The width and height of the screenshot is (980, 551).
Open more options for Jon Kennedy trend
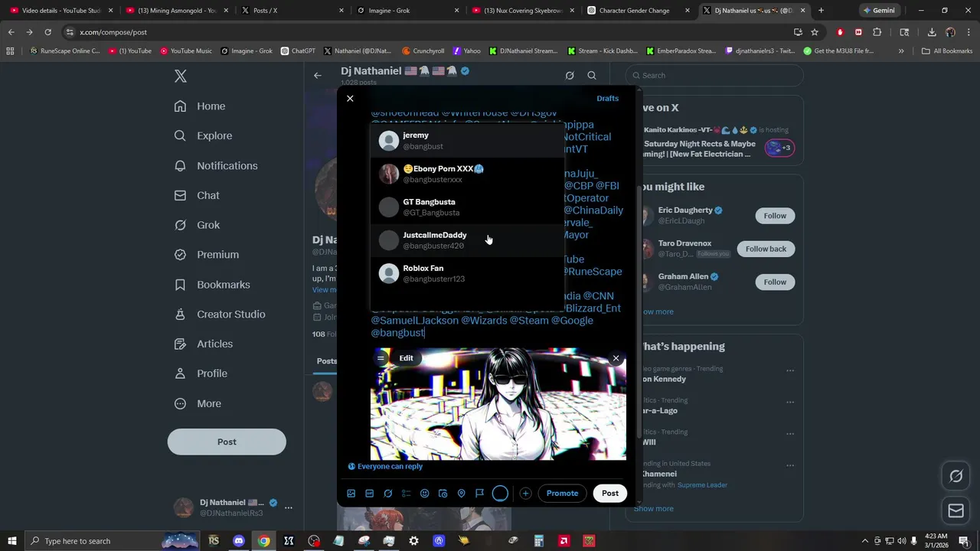click(x=790, y=371)
